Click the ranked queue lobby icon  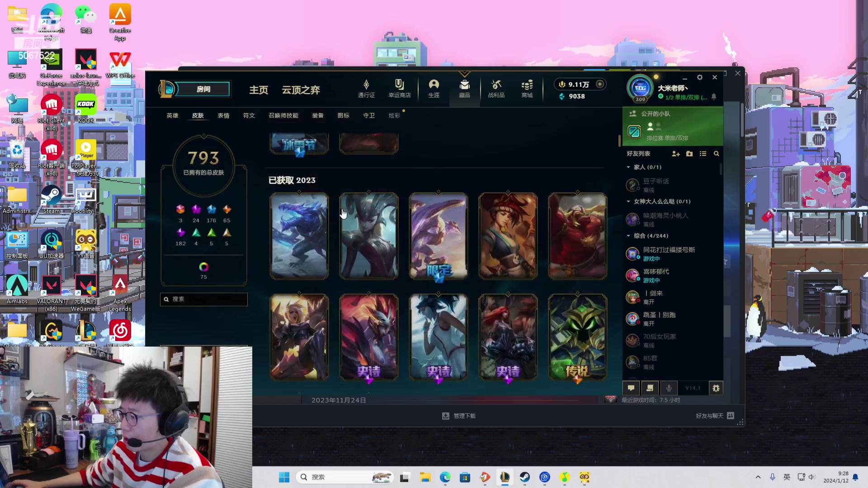(x=634, y=132)
